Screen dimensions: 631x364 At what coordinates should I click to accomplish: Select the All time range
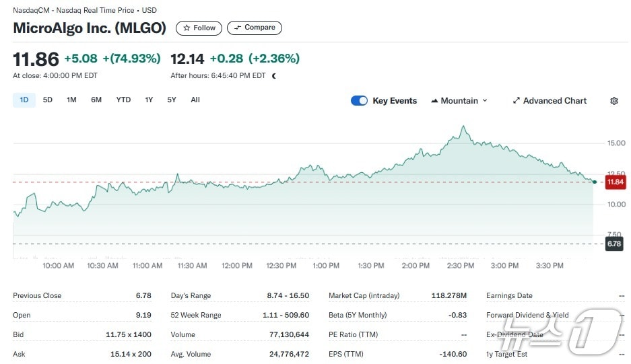click(x=195, y=100)
